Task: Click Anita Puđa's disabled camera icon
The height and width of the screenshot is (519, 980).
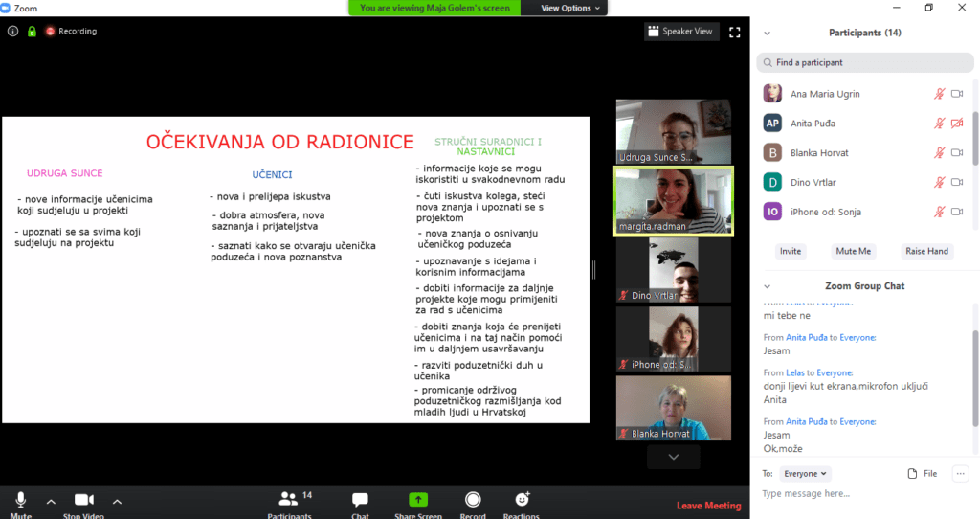Action: (x=957, y=124)
